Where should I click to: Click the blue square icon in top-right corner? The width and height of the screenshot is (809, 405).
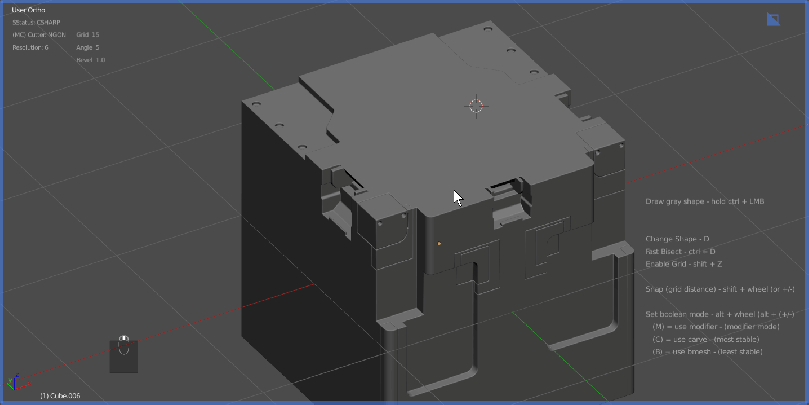773,19
